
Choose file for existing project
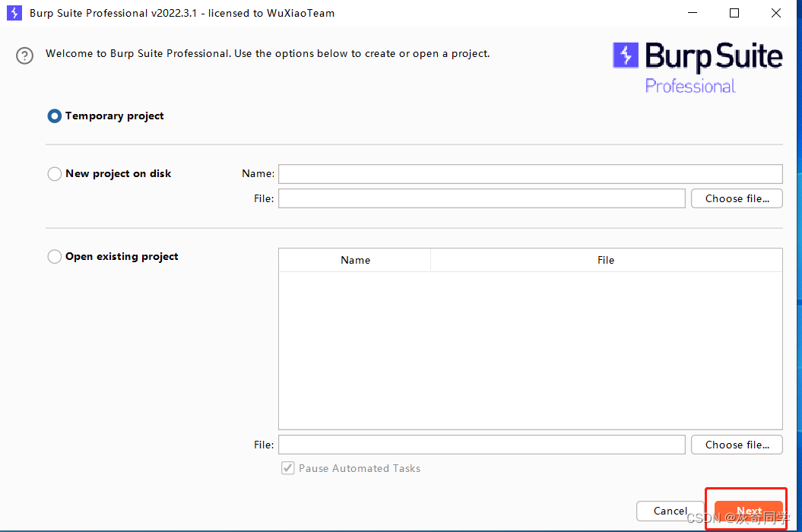click(737, 445)
